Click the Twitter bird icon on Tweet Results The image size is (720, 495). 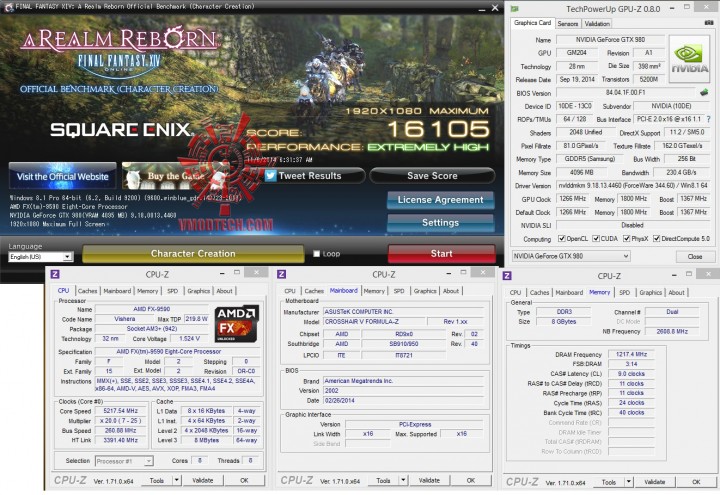click(270, 175)
